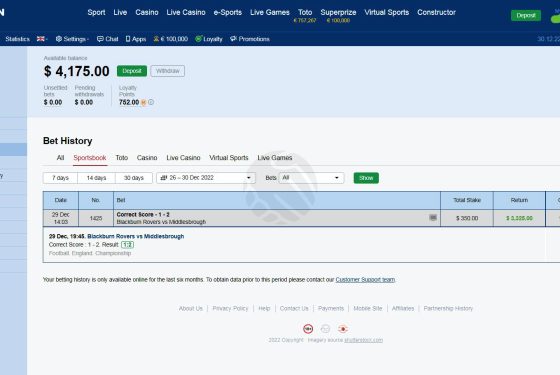This screenshot has width=560, height=375.
Task: Open Live Casino in the top menu
Action: (x=186, y=12)
